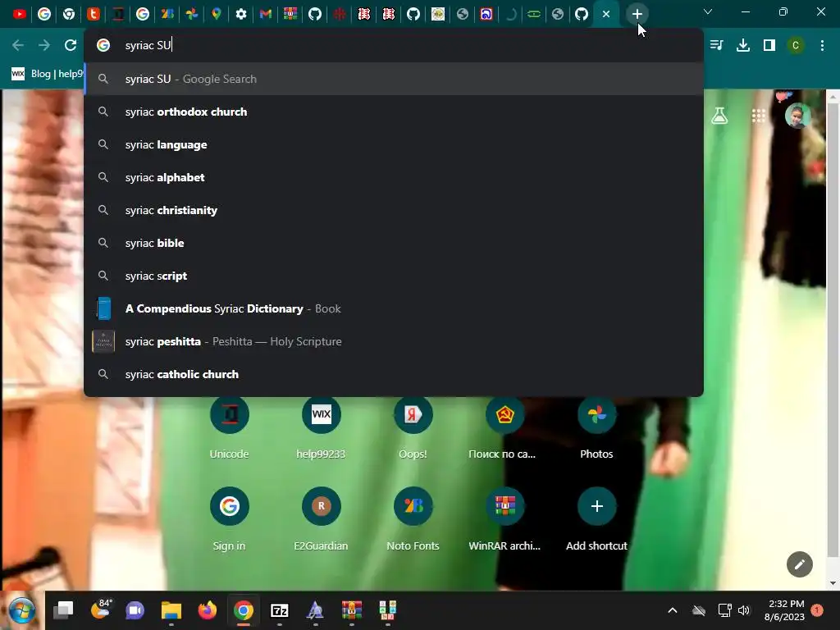840x630 pixels.
Task: Open File Explorer from the taskbar
Action: point(171,610)
